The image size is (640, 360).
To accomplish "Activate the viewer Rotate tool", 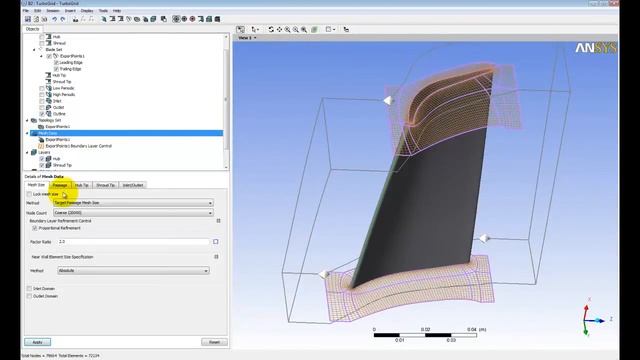I will (271, 29).
